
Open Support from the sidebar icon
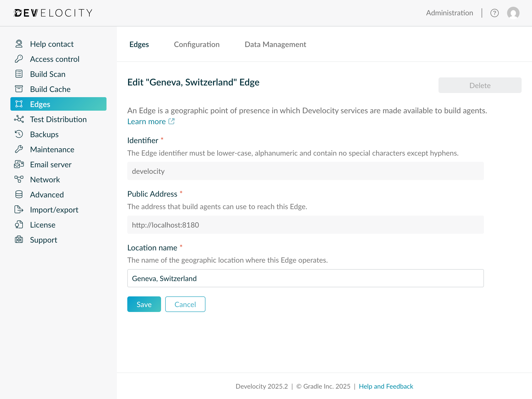click(x=19, y=240)
